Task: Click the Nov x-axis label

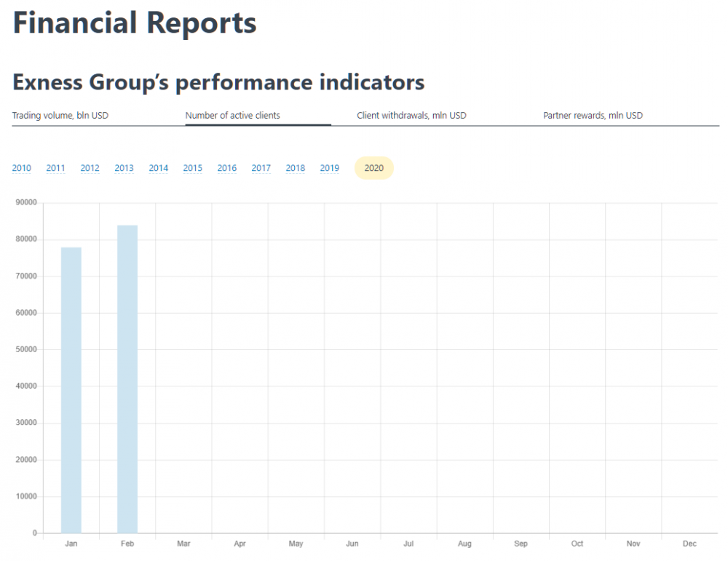Action: tap(633, 544)
